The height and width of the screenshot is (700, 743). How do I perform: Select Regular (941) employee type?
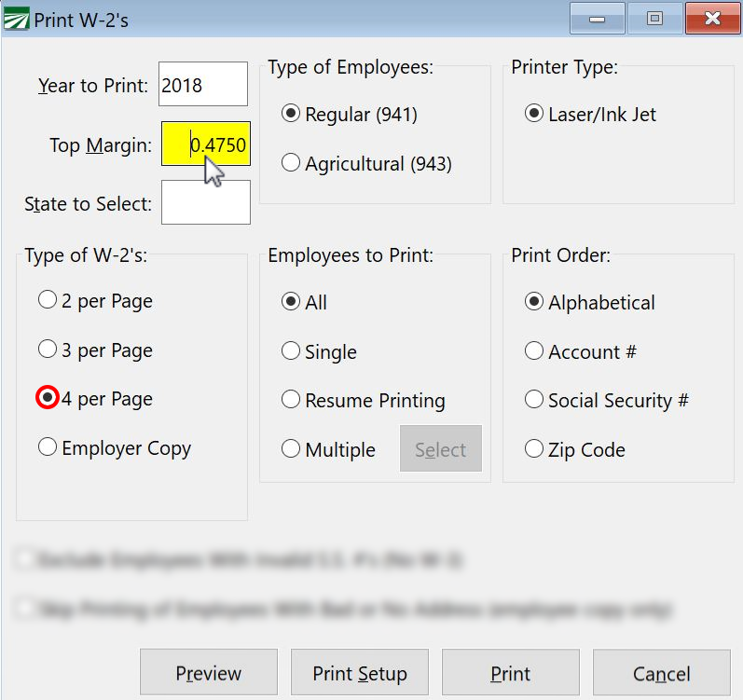tap(291, 114)
